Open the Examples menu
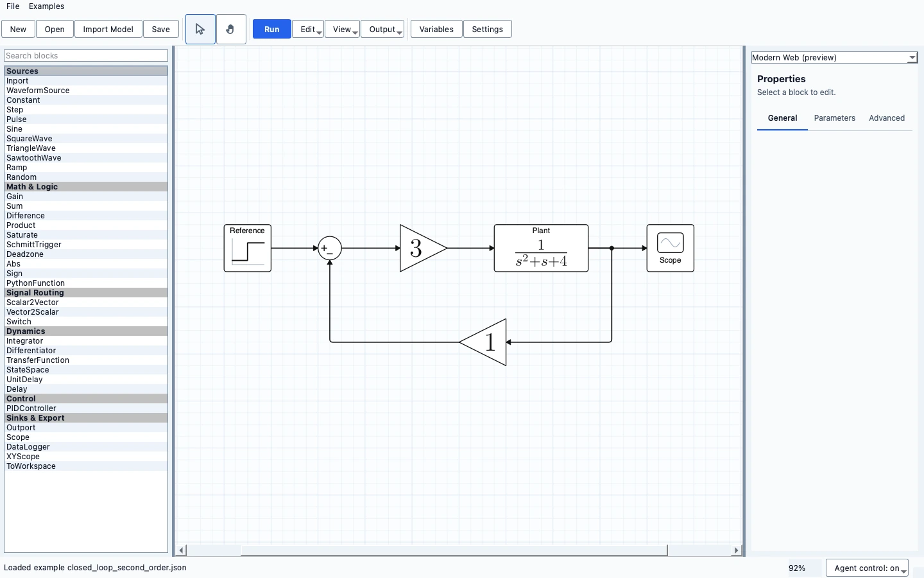924x578 pixels. pos(46,6)
